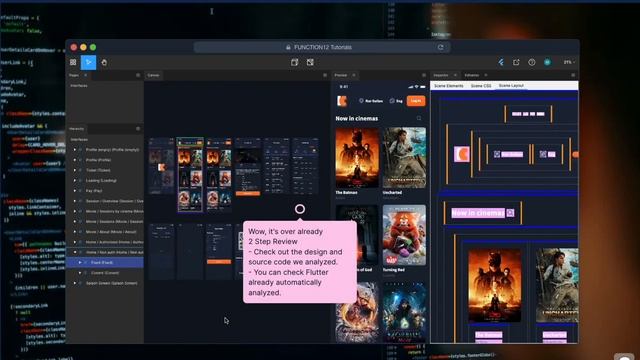Click the Flutter logo icon
Screen dimensions: 640x360
[x=501, y=62]
